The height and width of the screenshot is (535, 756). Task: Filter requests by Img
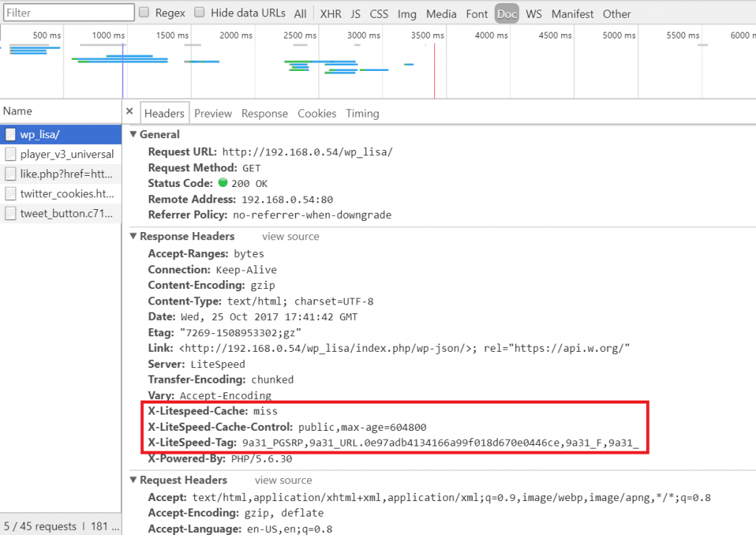tap(407, 14)
